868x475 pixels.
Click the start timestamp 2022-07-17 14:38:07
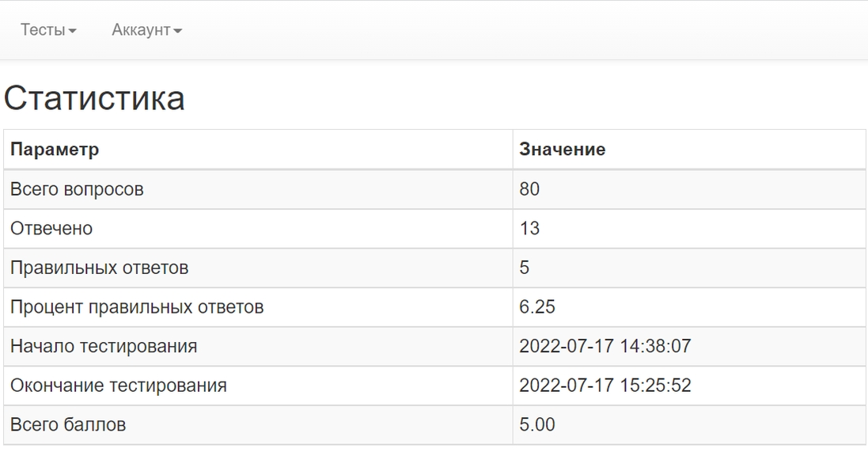point(609,346)
